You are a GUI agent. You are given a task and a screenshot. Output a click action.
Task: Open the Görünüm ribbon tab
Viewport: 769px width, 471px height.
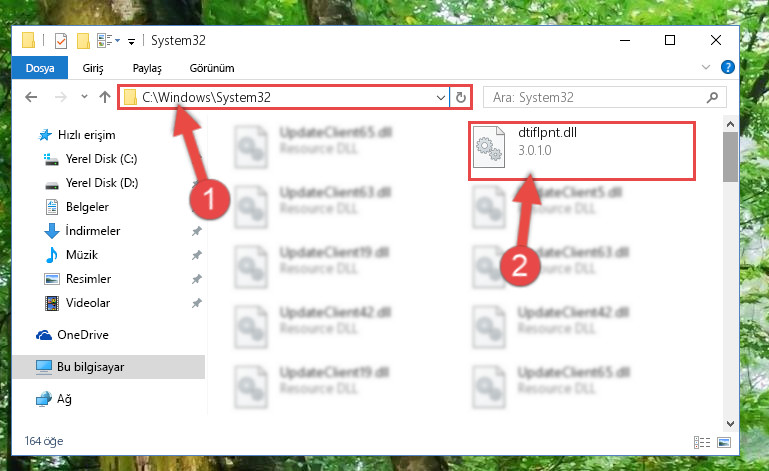coord(212,68)
